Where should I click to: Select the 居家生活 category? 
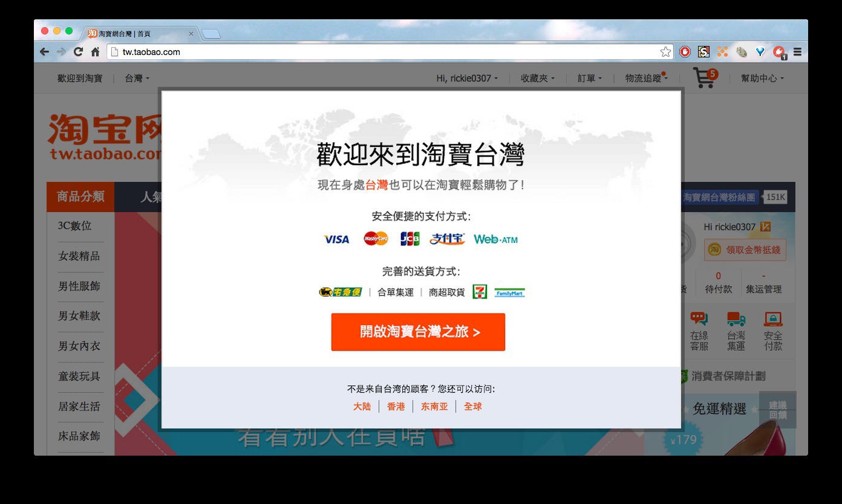coord(79,406)
